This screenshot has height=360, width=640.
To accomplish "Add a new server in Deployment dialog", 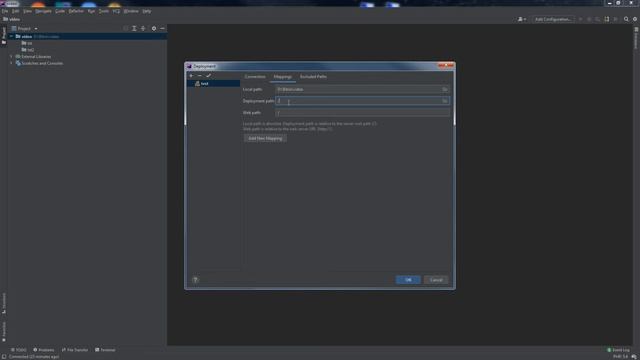I will point(191,76).
